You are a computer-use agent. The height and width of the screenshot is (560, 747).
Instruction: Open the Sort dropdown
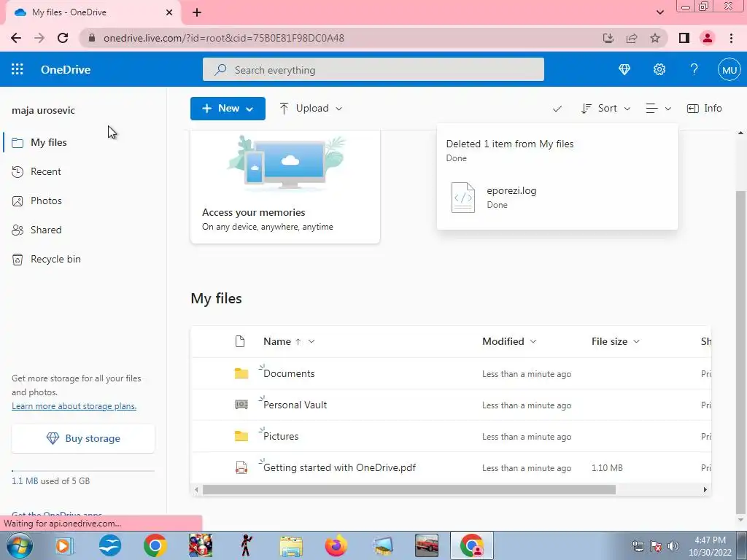(x=605, y=109)
